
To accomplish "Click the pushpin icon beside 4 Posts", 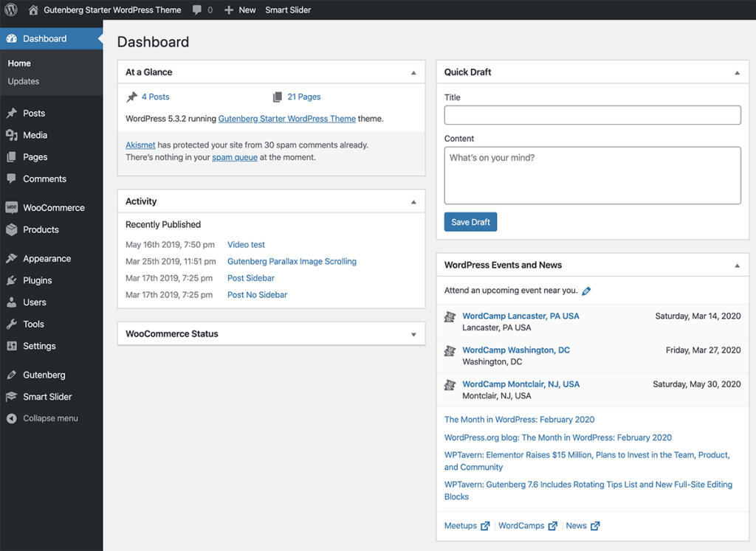I will 131,97.
